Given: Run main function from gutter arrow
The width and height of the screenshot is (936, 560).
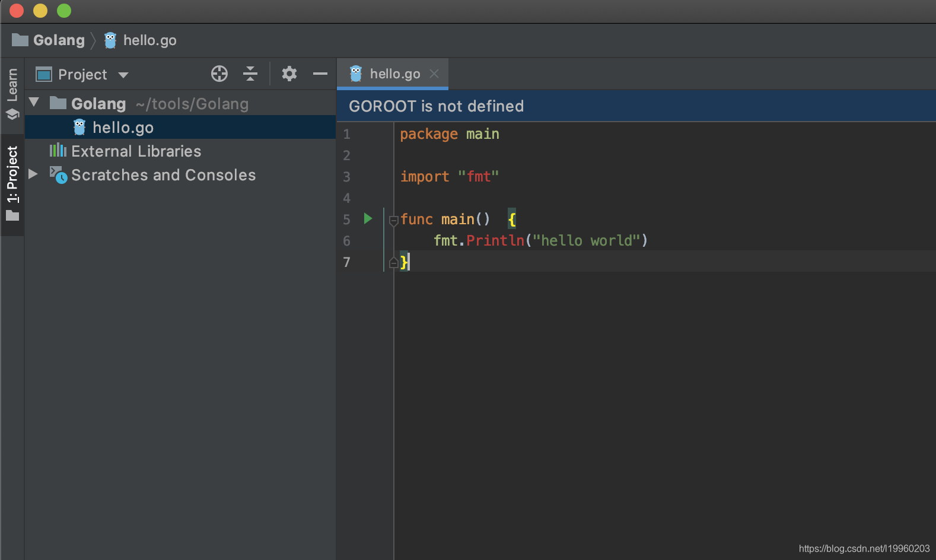Looking at the screenshot, I should [x=368, y=218].
